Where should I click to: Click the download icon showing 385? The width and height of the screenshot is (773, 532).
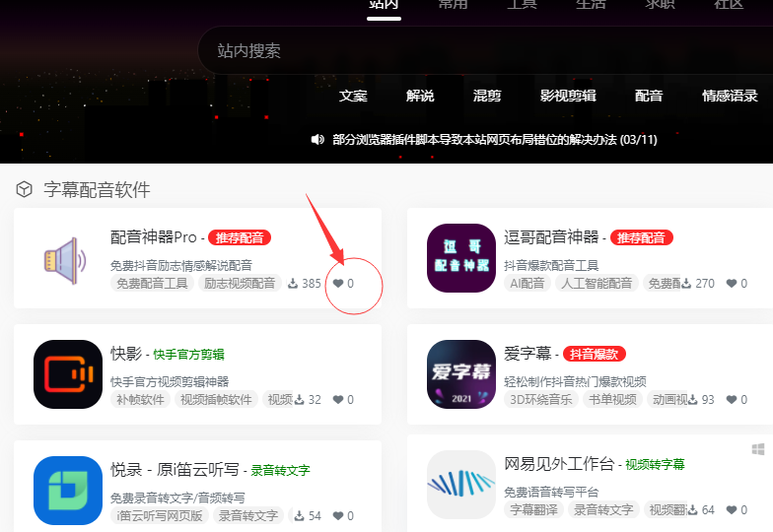(293, 284)
